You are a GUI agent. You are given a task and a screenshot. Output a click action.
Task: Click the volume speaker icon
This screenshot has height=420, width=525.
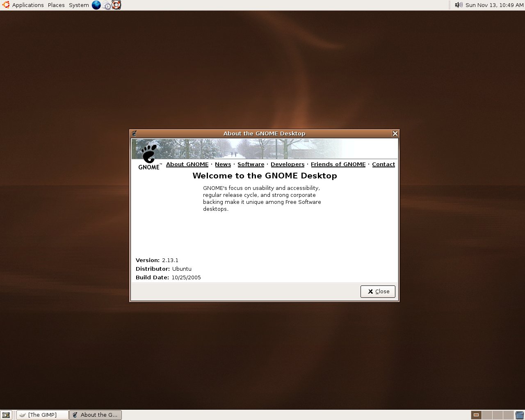pyautogui.click(x=459, y=5)
